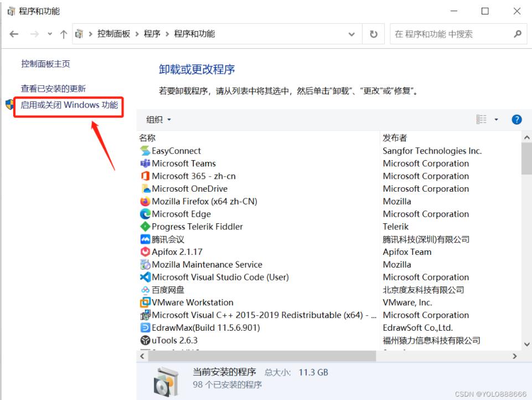This screenshot has height=400, width=532.
Task: Click the Microsoft 365 zh-cn icon
Action: (x=145, y=176)
